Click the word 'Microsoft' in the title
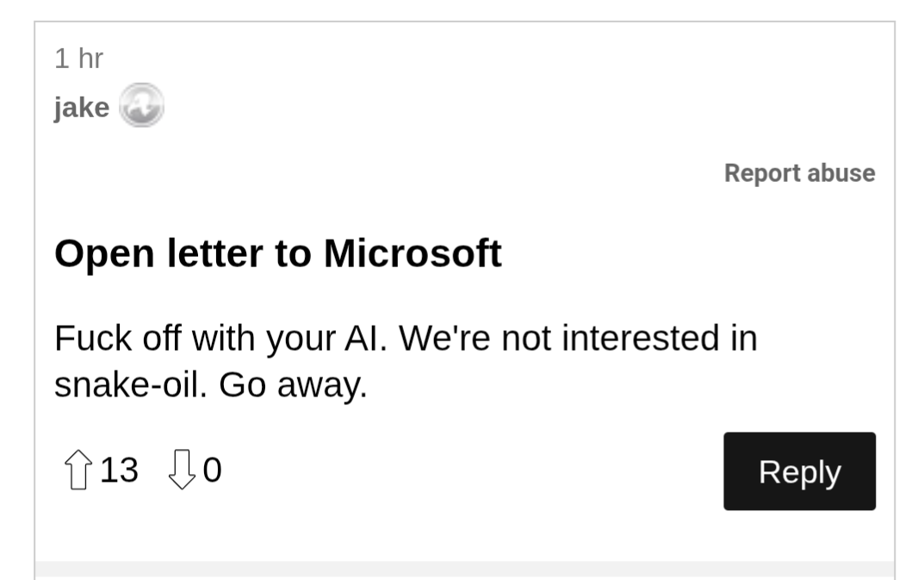 click(412, 253)
